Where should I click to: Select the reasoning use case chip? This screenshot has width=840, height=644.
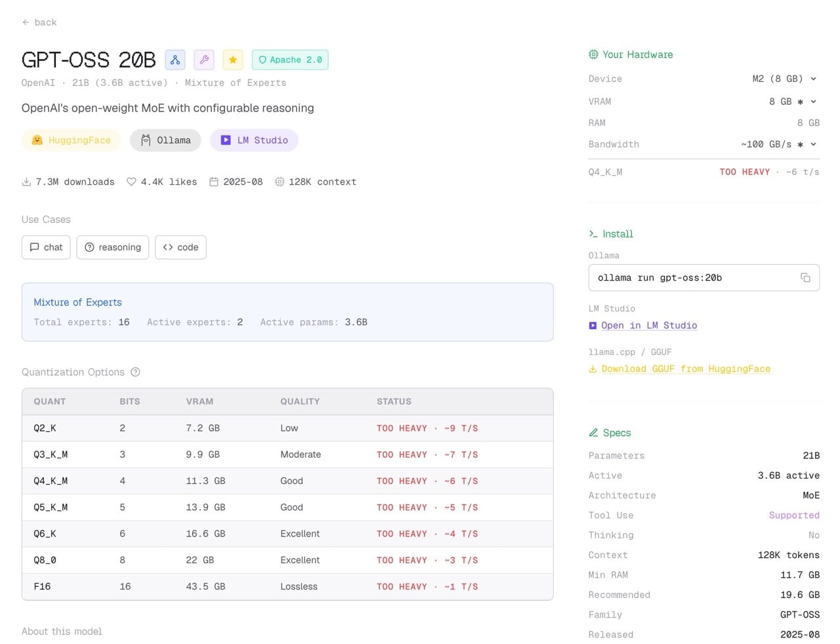pos(112,247)
